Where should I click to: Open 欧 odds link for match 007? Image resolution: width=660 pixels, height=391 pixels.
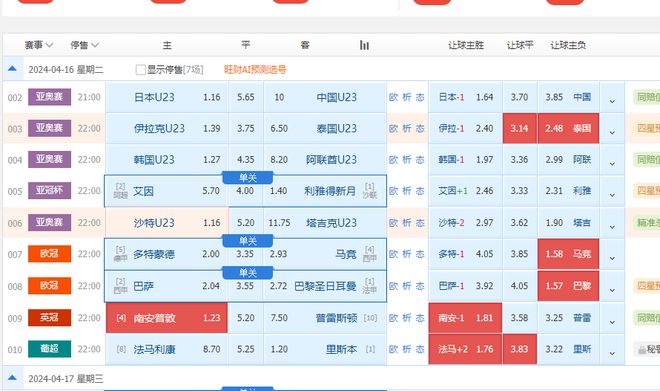click(x=393, y=254)
